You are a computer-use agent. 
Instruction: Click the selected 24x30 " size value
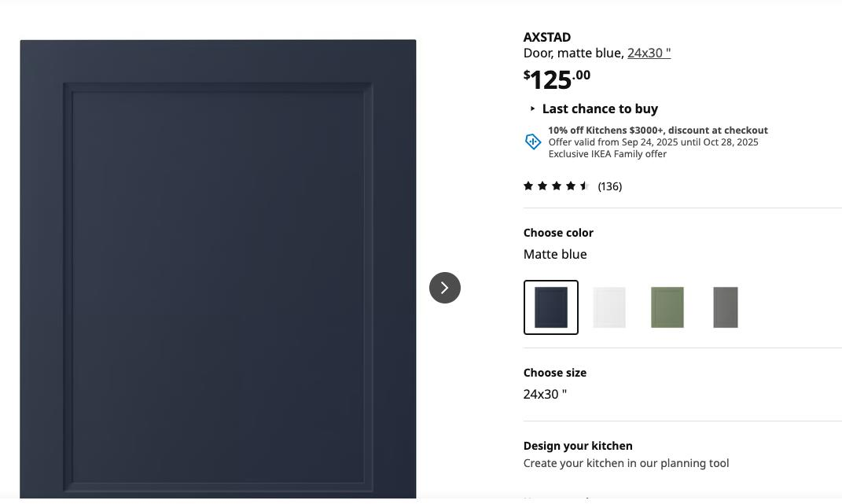coord(545,394)
